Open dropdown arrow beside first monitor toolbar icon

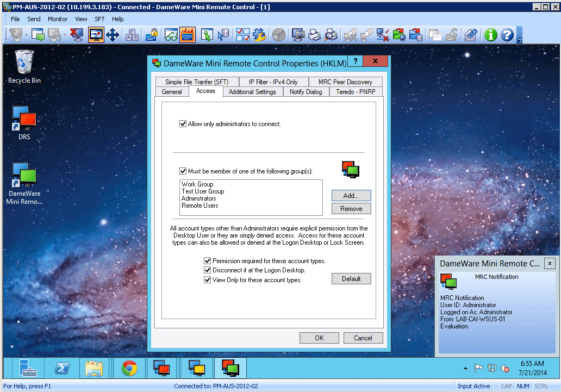tap(26, 35)
